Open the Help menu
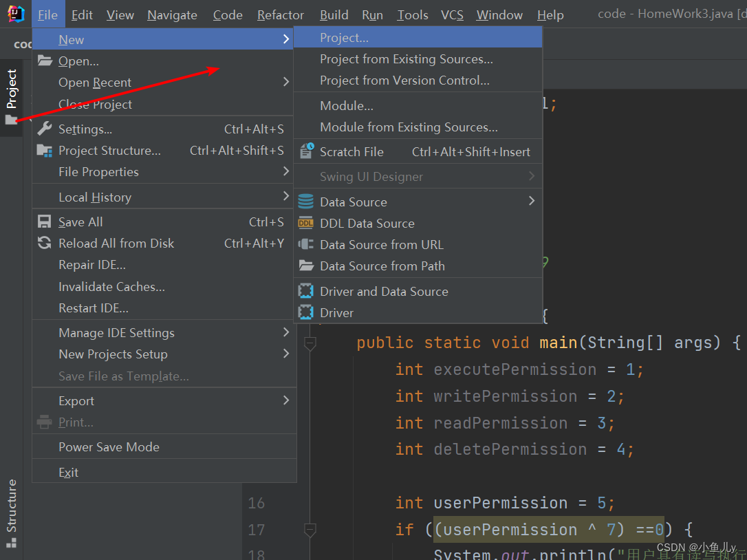The image size is (747, 560). (x=550, y=14)
